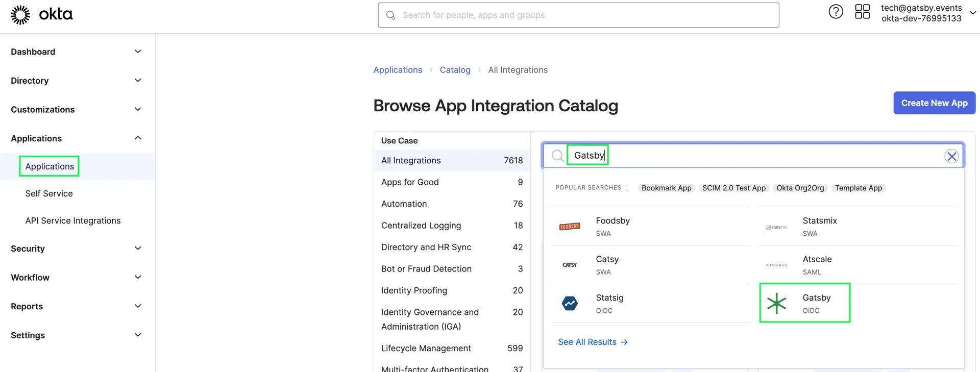Follow the Catalog breadcrumb link
The image size is (980, 372).
pos(455,70)
